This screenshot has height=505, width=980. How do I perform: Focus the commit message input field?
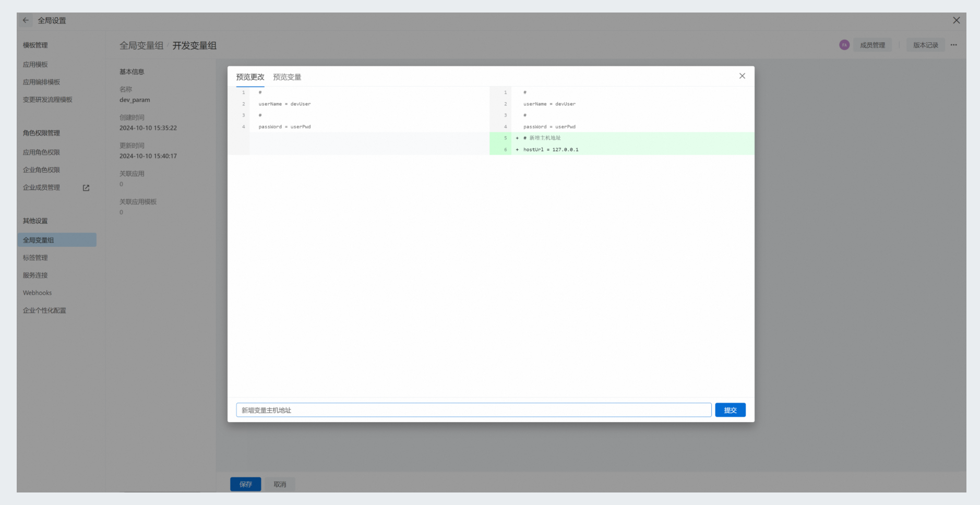(x=473, y=410)
